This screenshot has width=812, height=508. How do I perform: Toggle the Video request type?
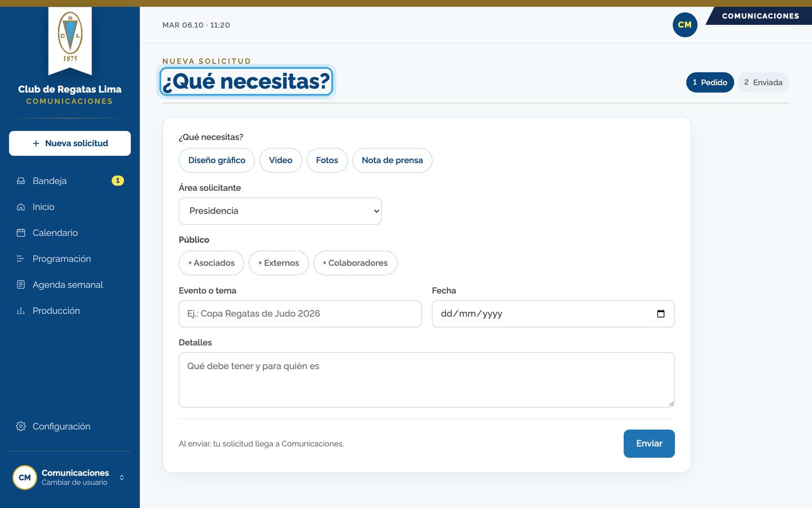[281, 160]
